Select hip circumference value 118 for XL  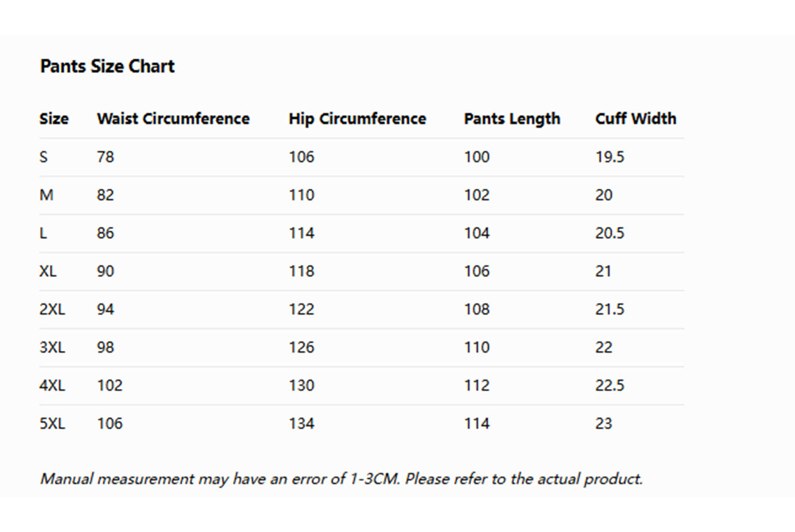coord(301,271)
